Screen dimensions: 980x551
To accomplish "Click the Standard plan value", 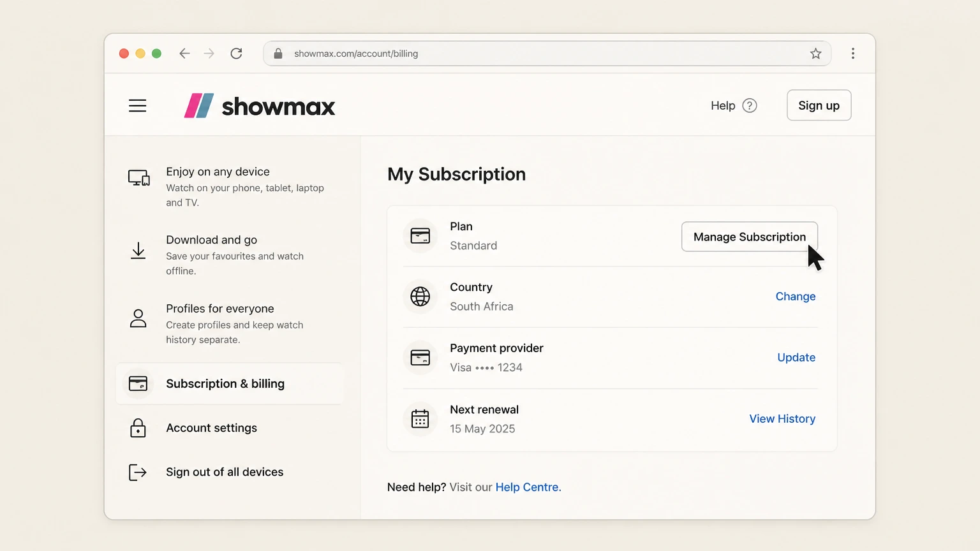I will [x=473, y=246].
